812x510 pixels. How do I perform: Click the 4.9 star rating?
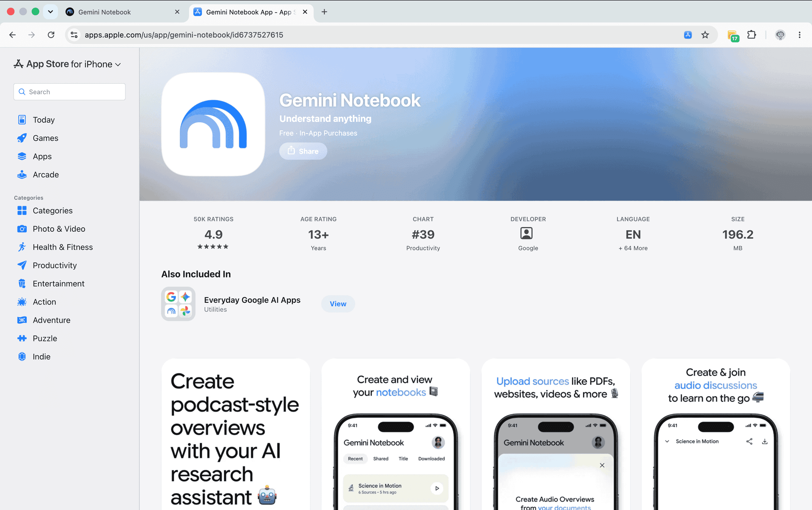pyautogui.click(x=213, y=234)
